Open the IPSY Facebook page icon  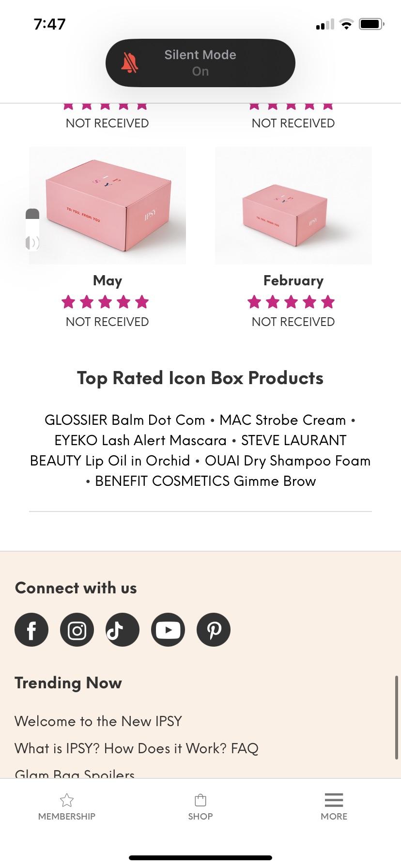click(31, 630)
